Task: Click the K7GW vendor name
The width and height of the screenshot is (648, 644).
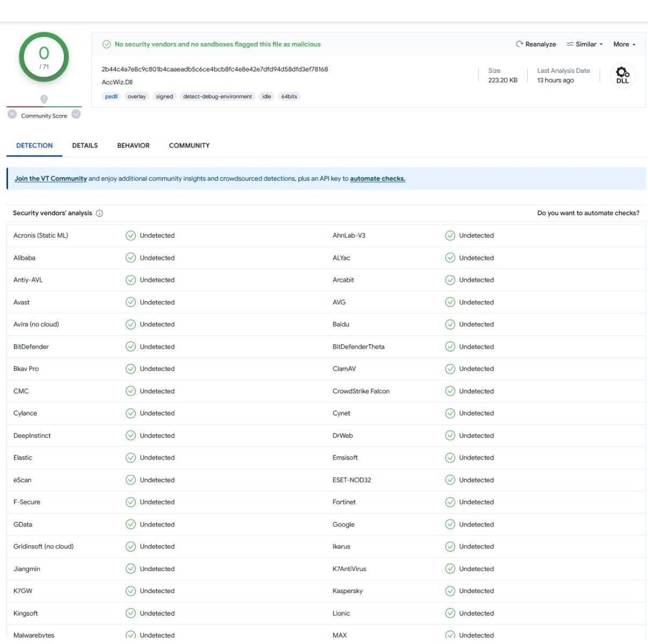Action: click(x=23, y=591)
